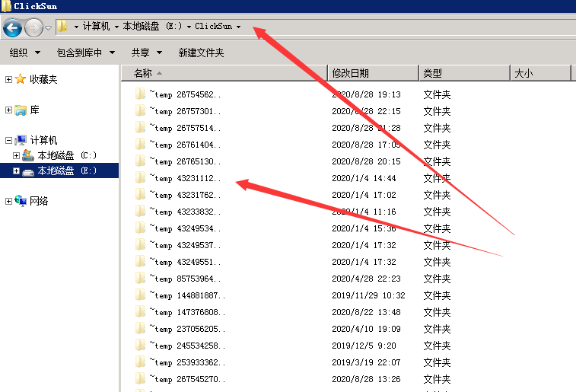Image resolution: width=576 pixels, height=392 pixels.
Task: Click folder icon of ~temp 26761404..
Action: [x=140, y=144]
